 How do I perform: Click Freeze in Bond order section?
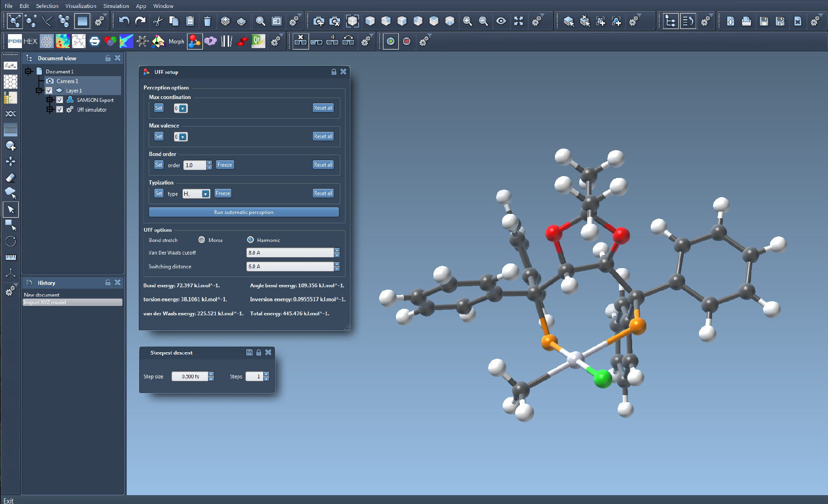[224, 165]
